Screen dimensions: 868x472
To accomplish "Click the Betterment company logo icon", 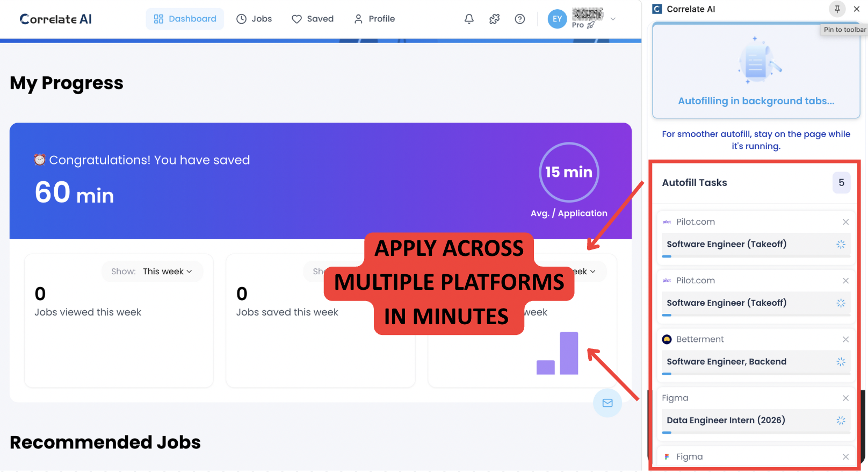I will click(x=667, y=339).
